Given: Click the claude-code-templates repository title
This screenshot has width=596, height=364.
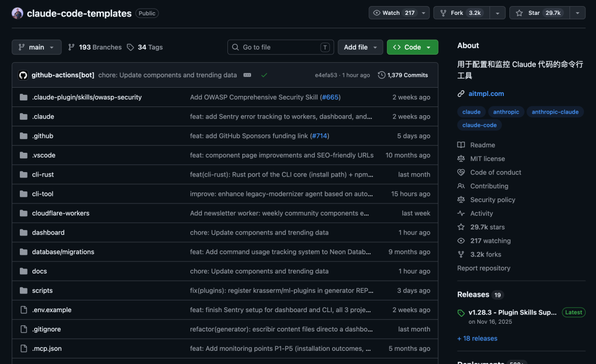Looking at the screenshot, I should 79,13.
